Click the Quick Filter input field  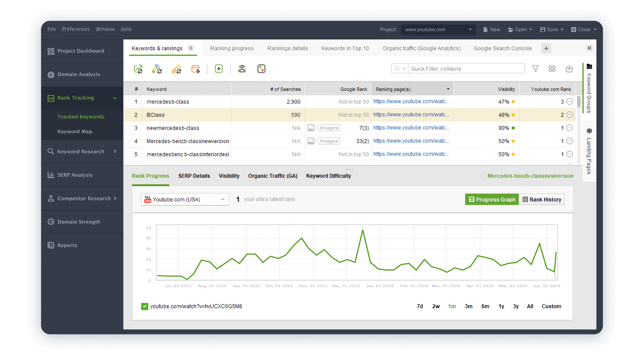click(466, 69)
